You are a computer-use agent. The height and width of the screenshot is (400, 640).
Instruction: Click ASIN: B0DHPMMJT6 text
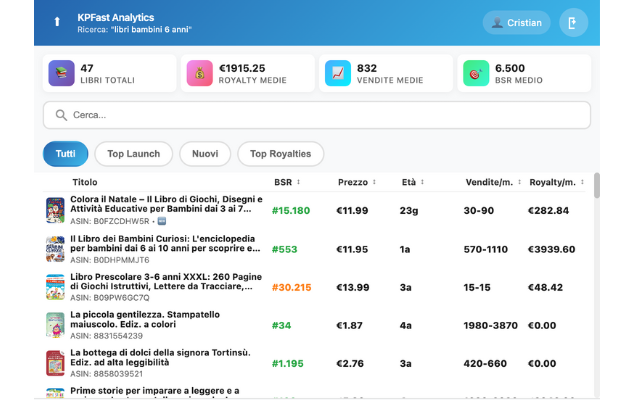110,260
